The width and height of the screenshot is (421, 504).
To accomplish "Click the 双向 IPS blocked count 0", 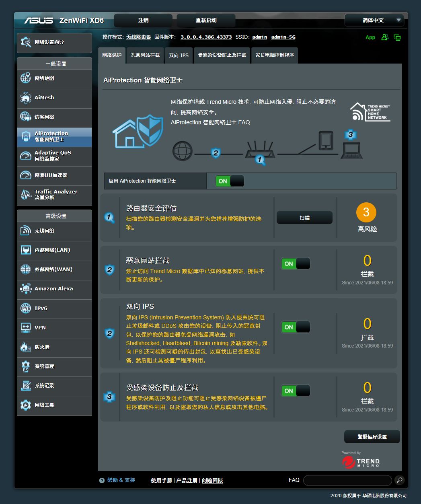I will point(367,324).
